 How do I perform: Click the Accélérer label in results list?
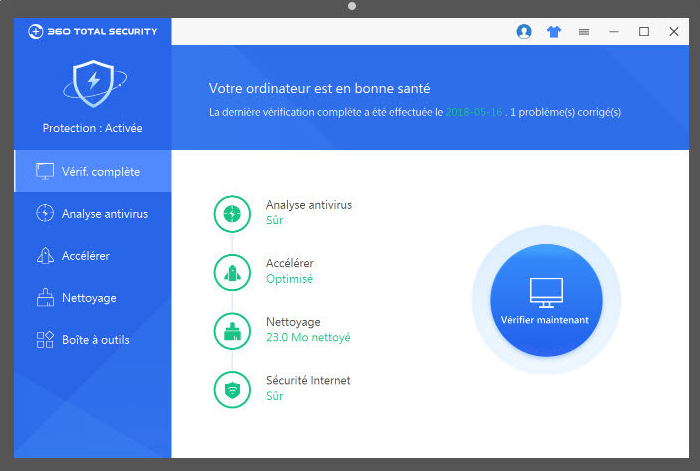pos(290,263)
